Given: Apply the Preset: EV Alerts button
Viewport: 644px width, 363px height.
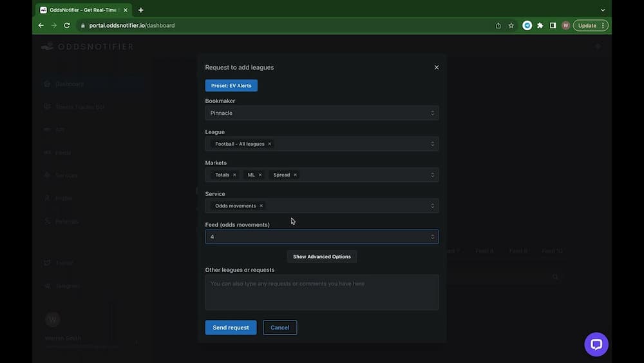Looking at the screenshot, I should (x=231, y=86).
